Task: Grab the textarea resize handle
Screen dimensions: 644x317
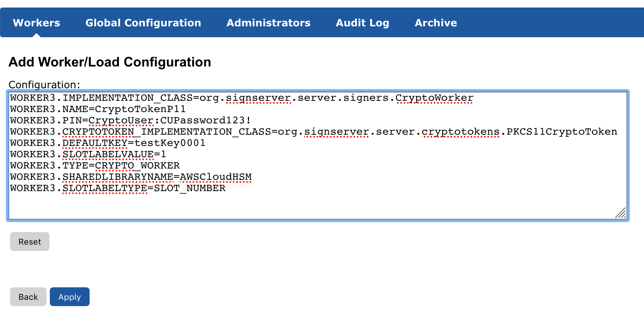Action: (x=621, y=213)
